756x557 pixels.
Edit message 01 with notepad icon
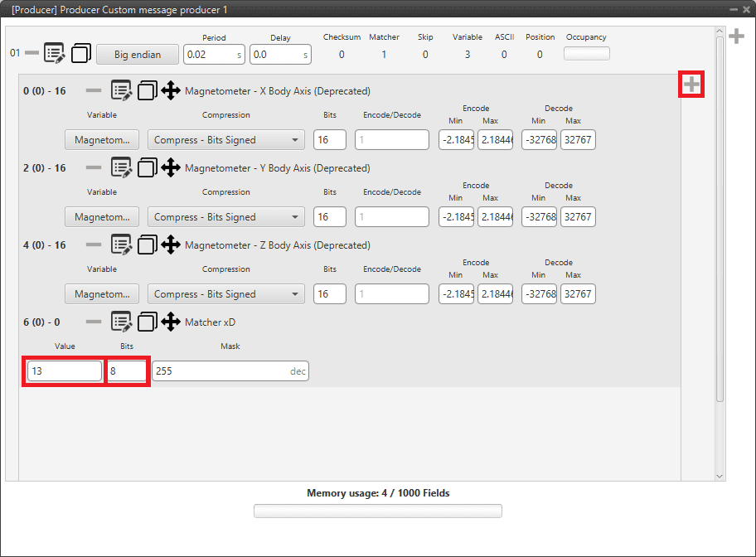click(55, 53)
